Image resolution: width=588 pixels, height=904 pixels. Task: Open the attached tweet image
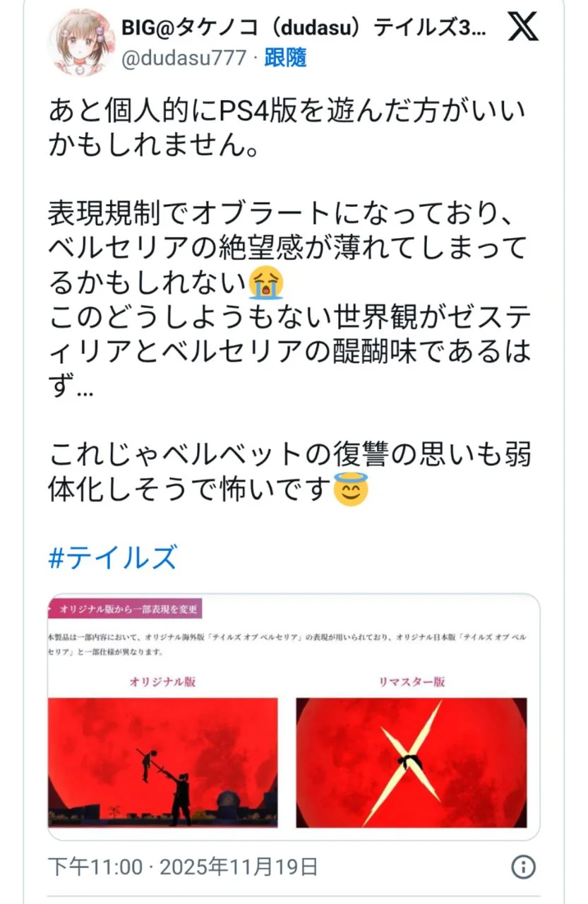(294, 716)
